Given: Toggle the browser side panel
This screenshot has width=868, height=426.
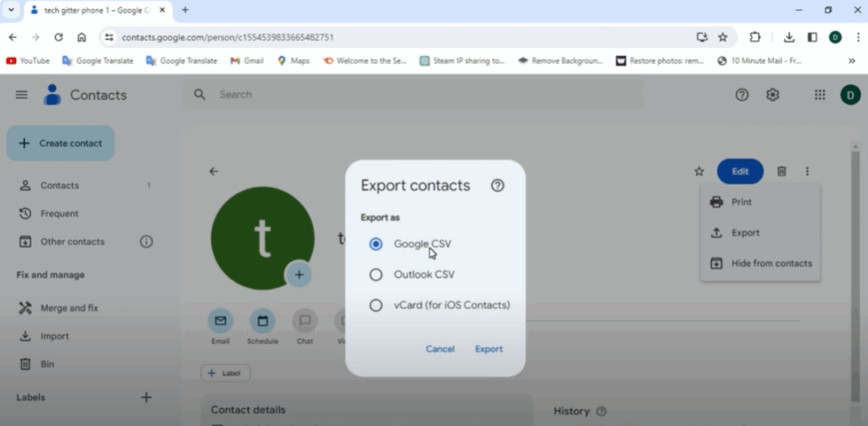Looking at the screenshot, I should pyautogui.click(x=812, y=37).
